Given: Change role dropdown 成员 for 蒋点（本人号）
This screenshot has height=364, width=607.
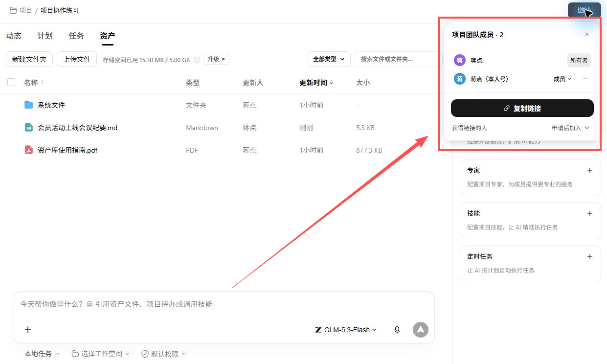Looking at the screenshot, I should (562, 79).
